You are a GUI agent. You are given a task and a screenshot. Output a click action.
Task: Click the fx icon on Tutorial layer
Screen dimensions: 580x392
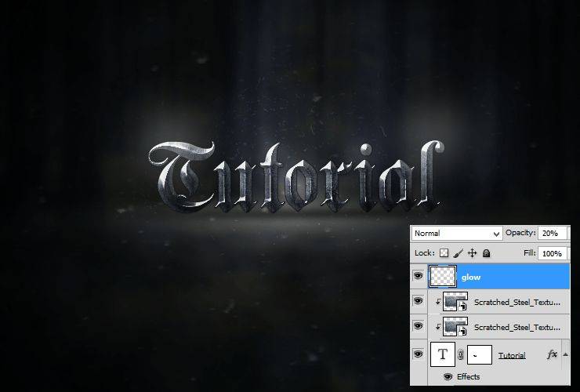552,354
